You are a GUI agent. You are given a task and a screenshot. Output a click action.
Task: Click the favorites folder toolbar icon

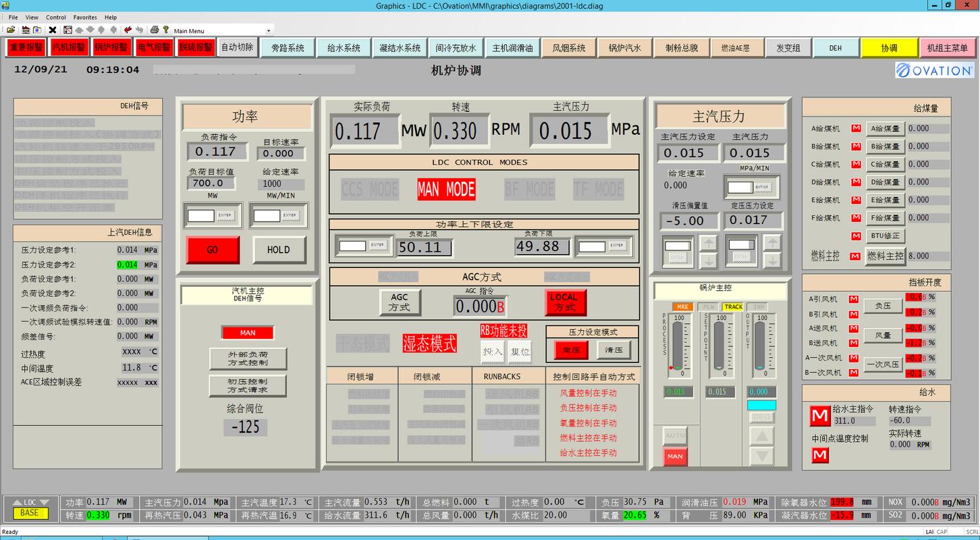[x=37, y=30]
